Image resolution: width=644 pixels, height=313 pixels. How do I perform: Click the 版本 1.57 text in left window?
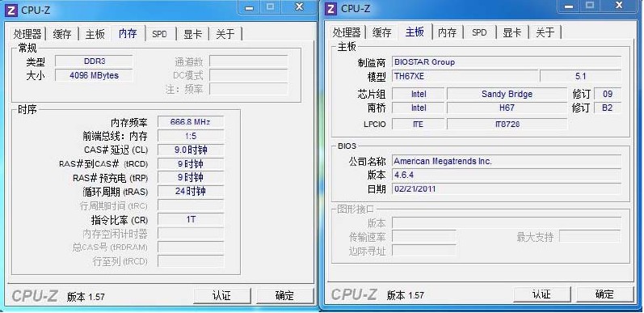pyautogui.click(x=86, y=297)
